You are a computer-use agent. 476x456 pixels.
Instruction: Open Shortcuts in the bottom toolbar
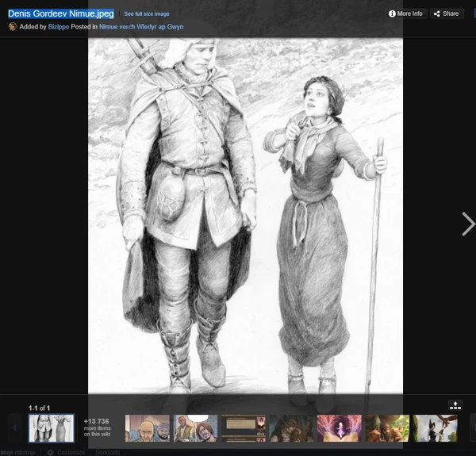point(107,452)
